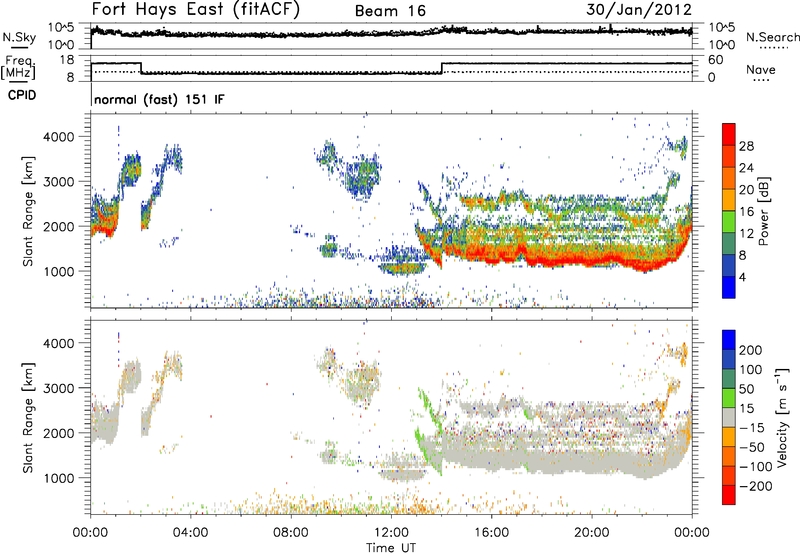The width and height of the screenshot is (800, 554).
Task: Click the red bottom segment of Velocity color bar
Action: pos(729,495)
